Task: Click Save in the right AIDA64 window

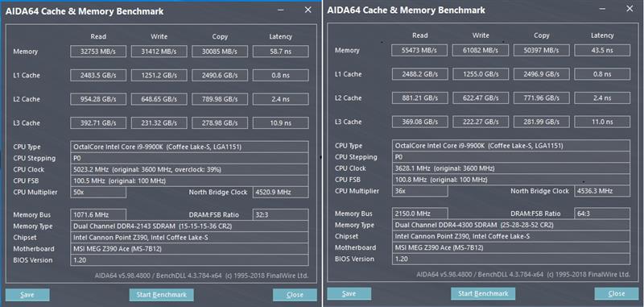Action: click(x=349, y=293)
